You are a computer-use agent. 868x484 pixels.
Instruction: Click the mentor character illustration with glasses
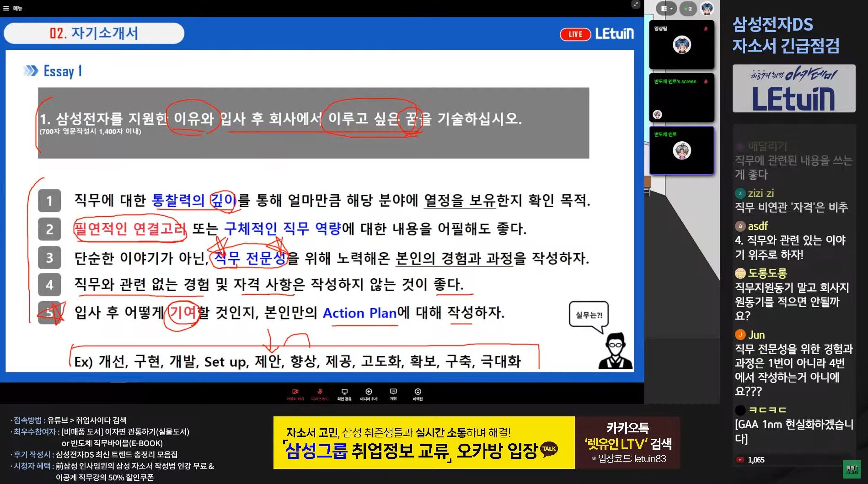pos(616,351)
